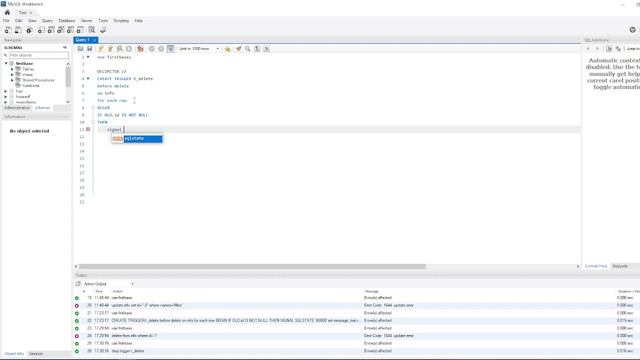Open the find panel magnifier icon
Image resolution: width=640 pixels, height=360 pixels.
[x=248, y=49]
